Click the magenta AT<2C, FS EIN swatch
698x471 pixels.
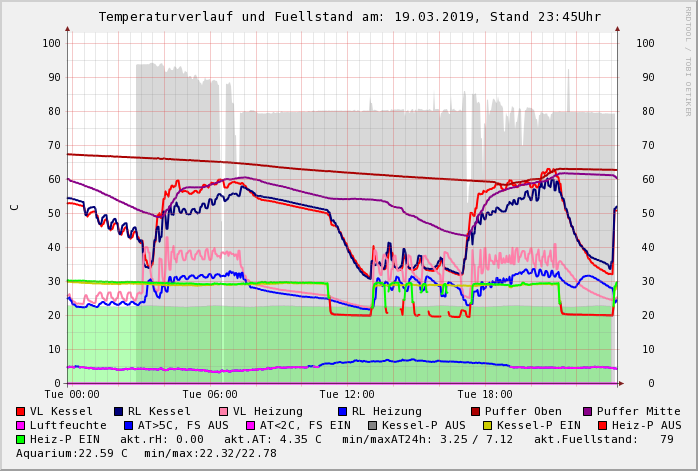point(251,426)
